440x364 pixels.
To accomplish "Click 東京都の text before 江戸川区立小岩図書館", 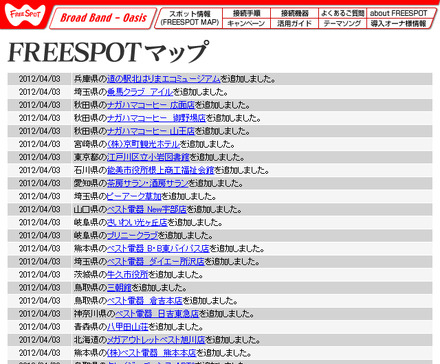I will 90,157.
